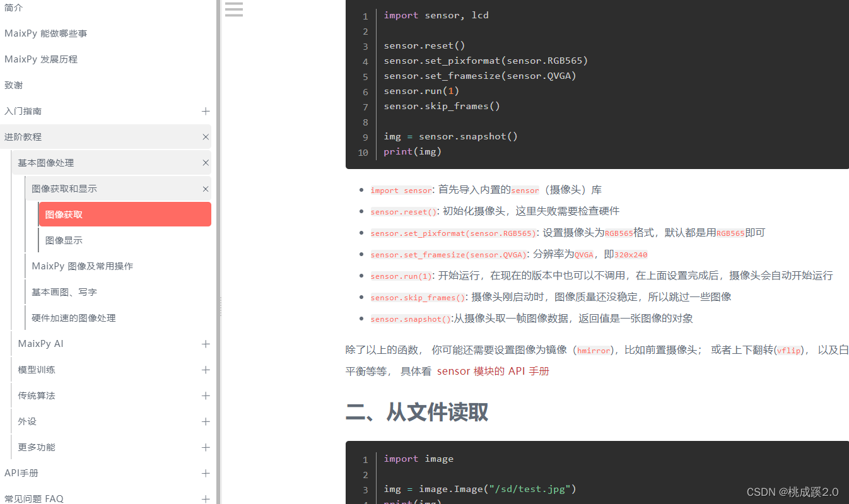This screenshot has width=849, height=504.
Task: Expand the 常见问题 FAQ section
Action: (x=206, y=498)
